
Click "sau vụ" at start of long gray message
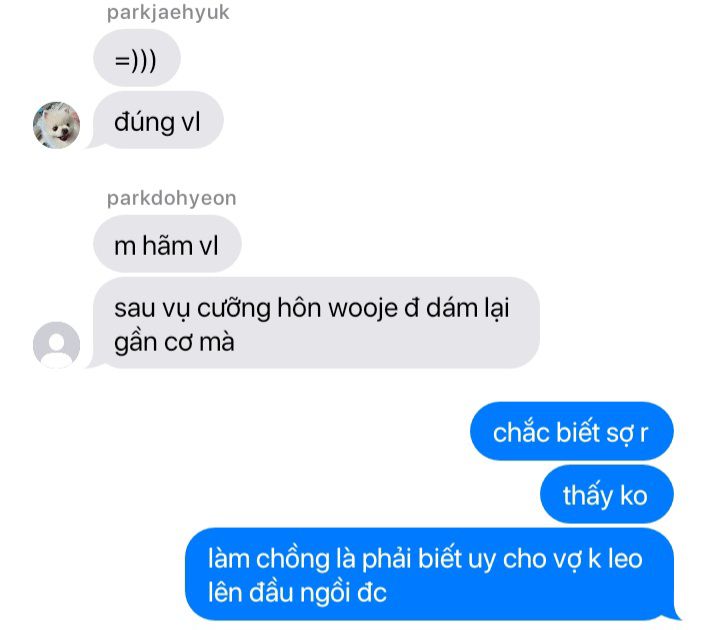click(152, 309)
